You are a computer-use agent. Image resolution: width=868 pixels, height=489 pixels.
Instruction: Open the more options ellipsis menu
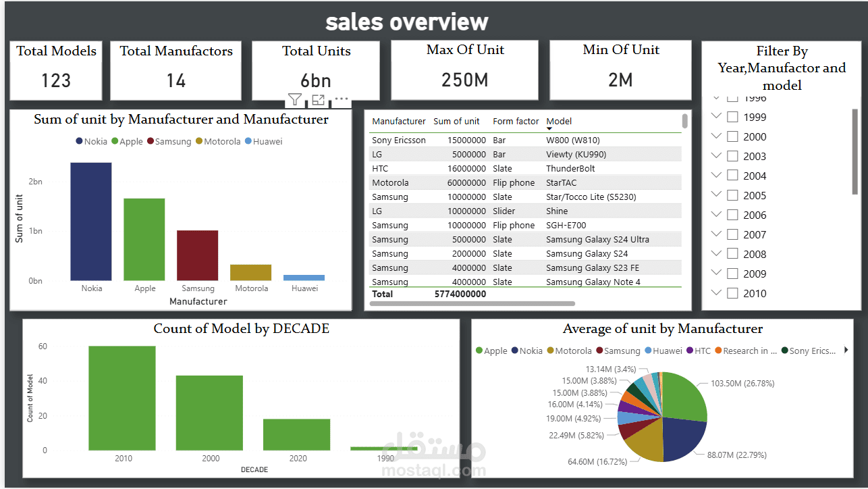pos(340,100)
